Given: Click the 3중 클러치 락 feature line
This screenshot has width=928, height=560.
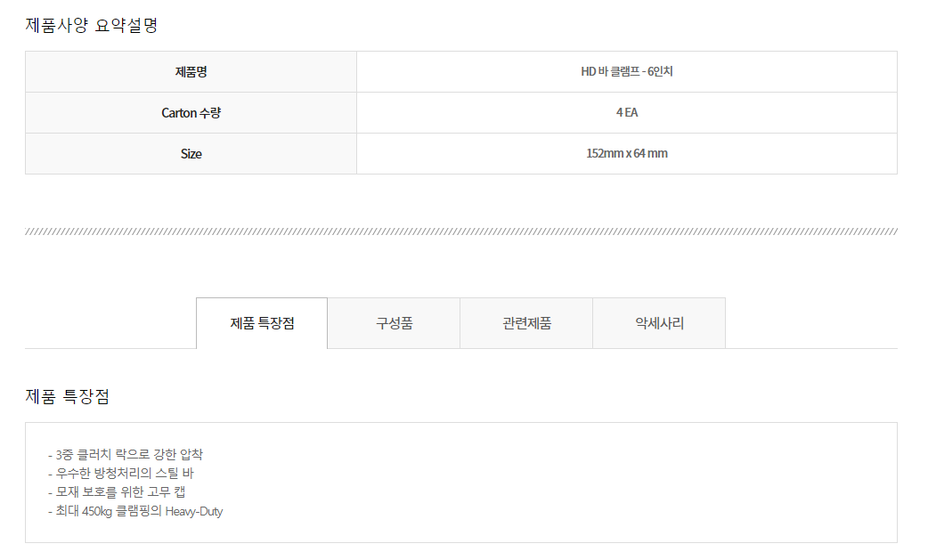Looking at the screenshot, I should point(126,454).
